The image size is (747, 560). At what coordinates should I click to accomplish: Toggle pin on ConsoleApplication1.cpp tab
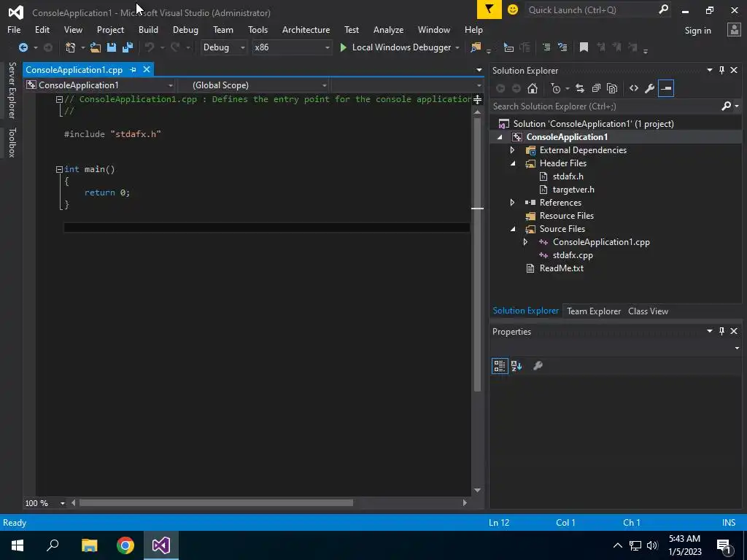click(x=133, y=69)
